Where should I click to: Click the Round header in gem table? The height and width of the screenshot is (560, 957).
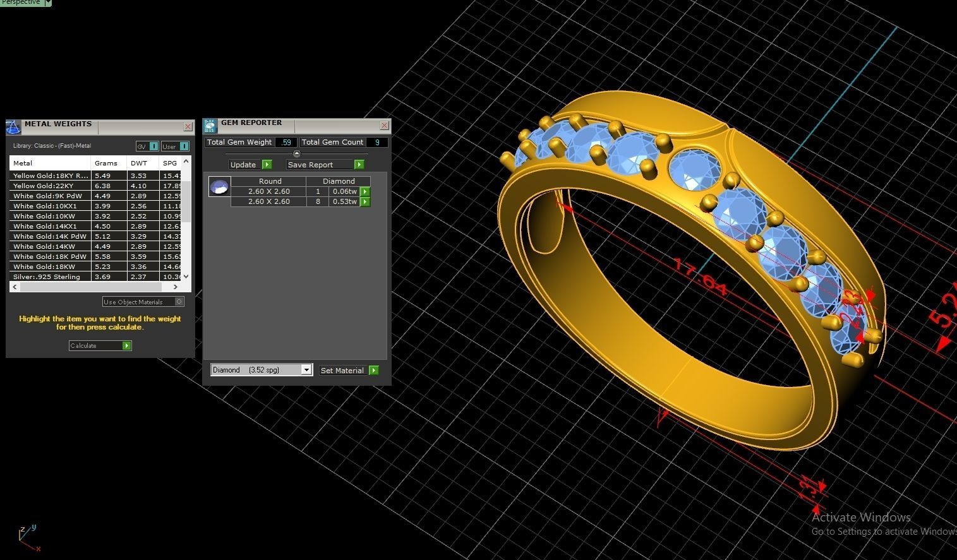[270, 181]
